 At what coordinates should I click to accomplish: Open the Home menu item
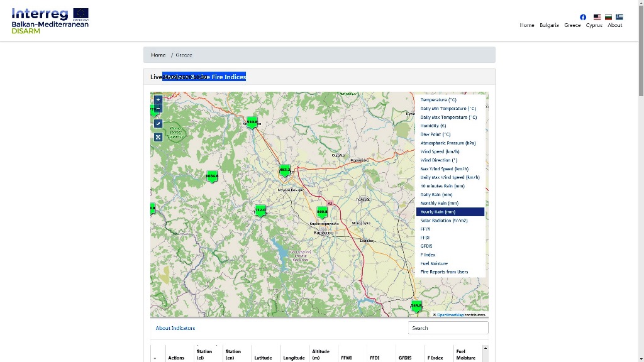pos(527,25)
